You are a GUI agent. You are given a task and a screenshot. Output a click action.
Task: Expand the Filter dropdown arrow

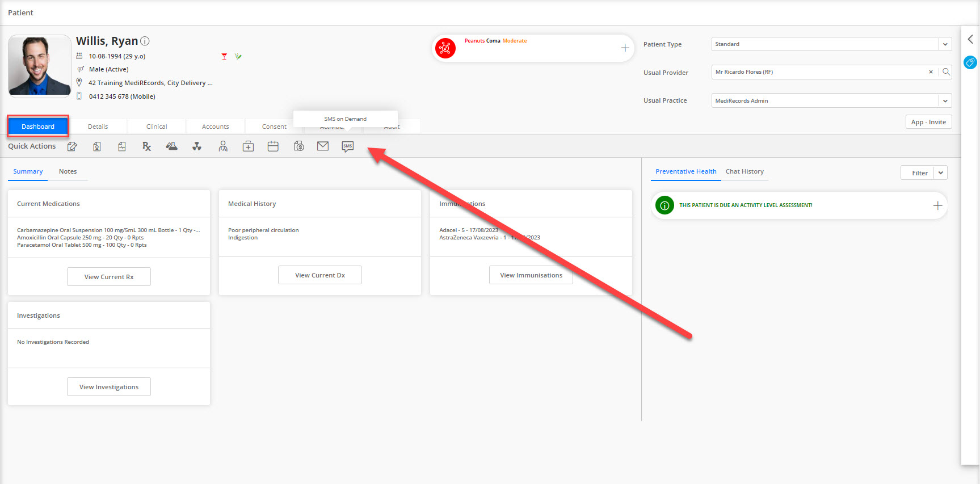(x=941, y=173)
